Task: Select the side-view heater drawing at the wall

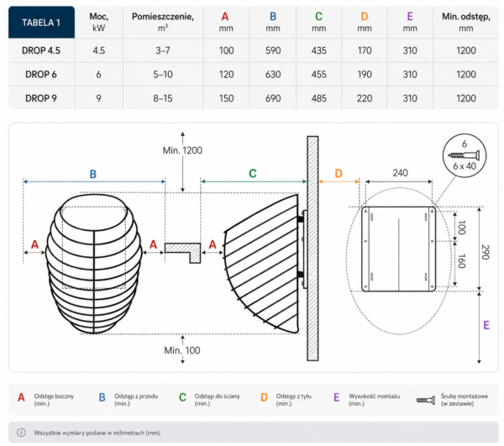Action: [261, 264]
